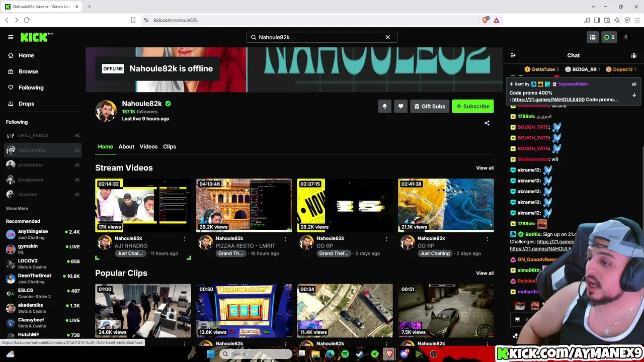Expand the pinned message with the arrow

click(x=634, y=95)
